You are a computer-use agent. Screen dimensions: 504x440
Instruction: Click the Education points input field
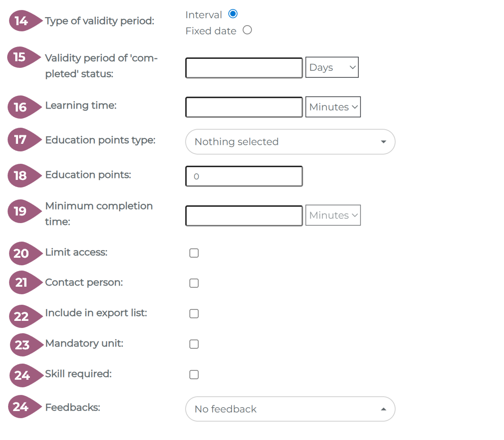click(x=243, y=176)
